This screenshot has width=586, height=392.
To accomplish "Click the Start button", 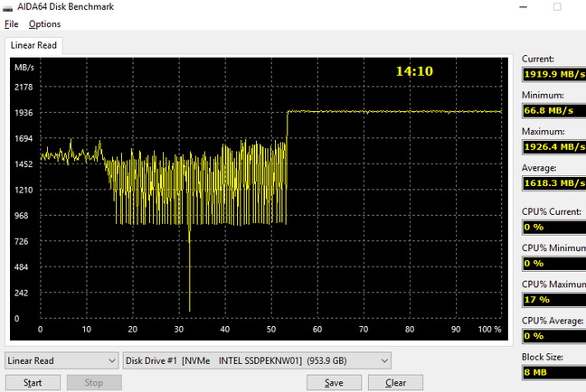I will point(33,383).
